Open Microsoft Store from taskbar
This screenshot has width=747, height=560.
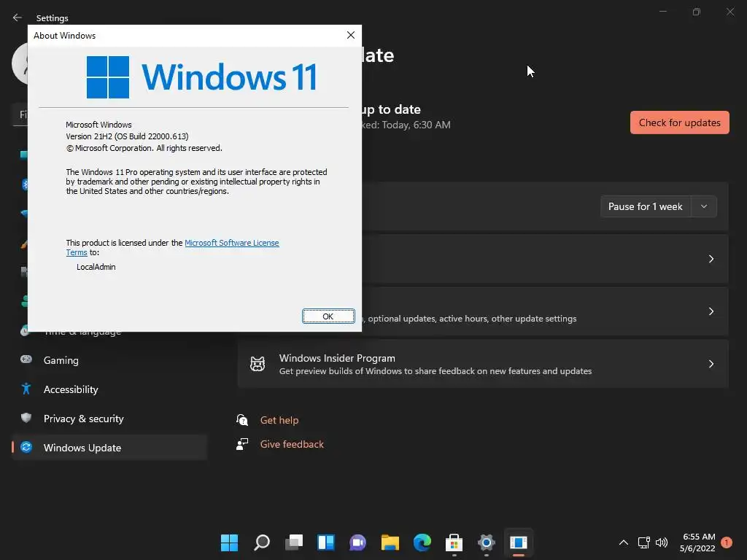pos(454,542)
